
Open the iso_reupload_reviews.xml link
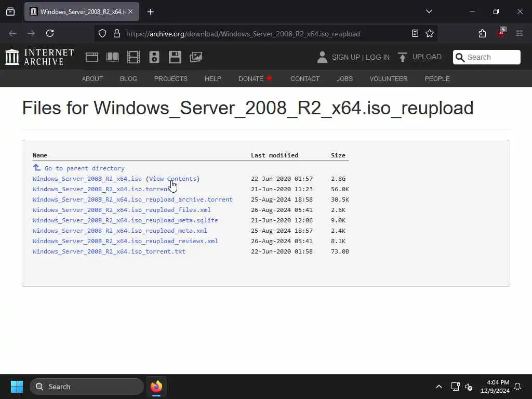125,241
